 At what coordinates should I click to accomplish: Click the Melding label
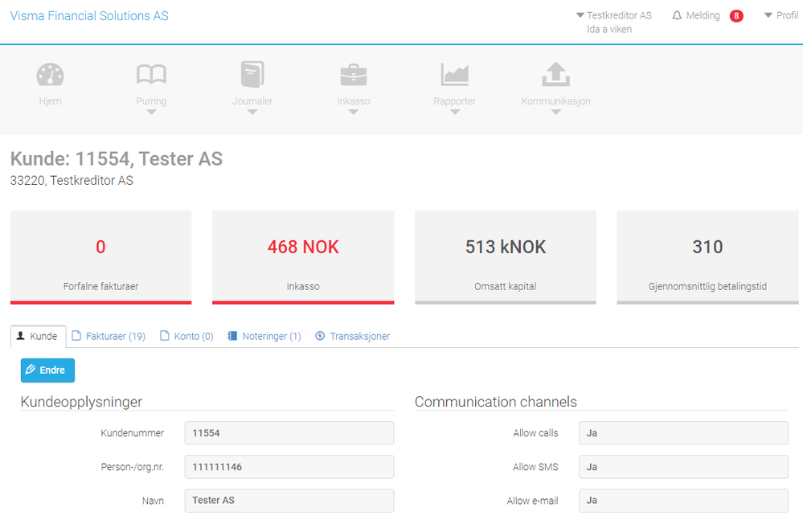[703, 15]
